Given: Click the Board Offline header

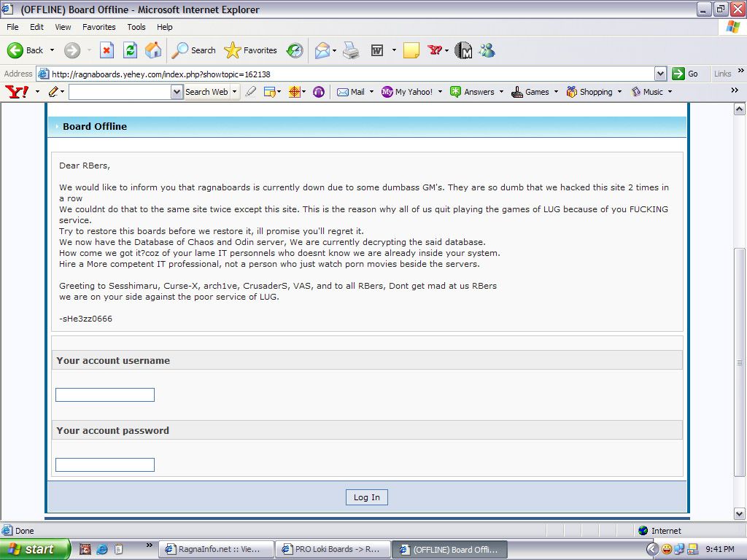Looking at the screenshot, I should (x=95, y=126).
